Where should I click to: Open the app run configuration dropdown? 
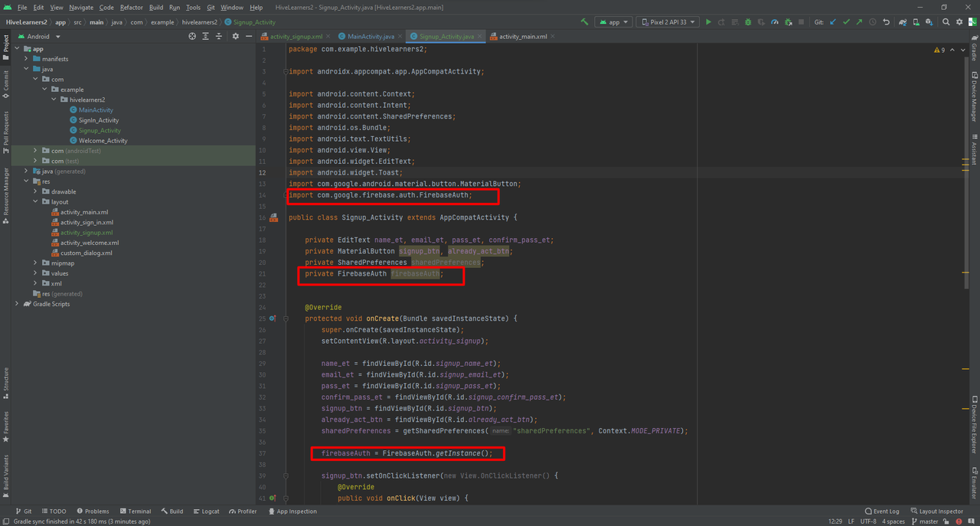point(614,22)
